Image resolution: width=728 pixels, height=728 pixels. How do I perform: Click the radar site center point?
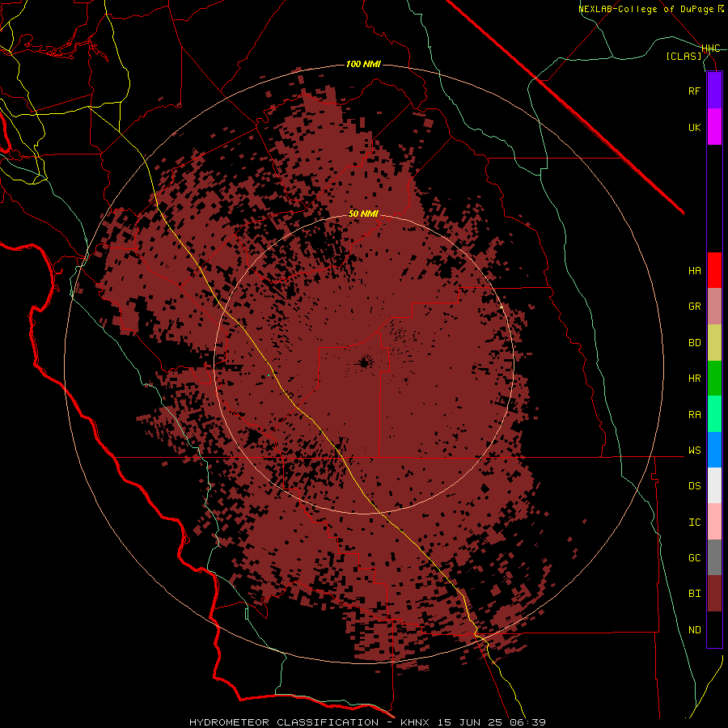coord(363,363)
